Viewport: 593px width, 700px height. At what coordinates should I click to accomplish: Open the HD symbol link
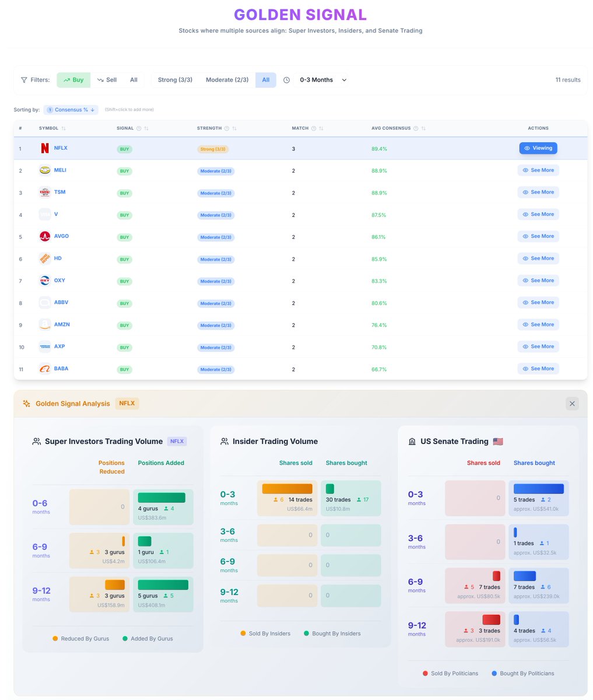tap(58, 258)
